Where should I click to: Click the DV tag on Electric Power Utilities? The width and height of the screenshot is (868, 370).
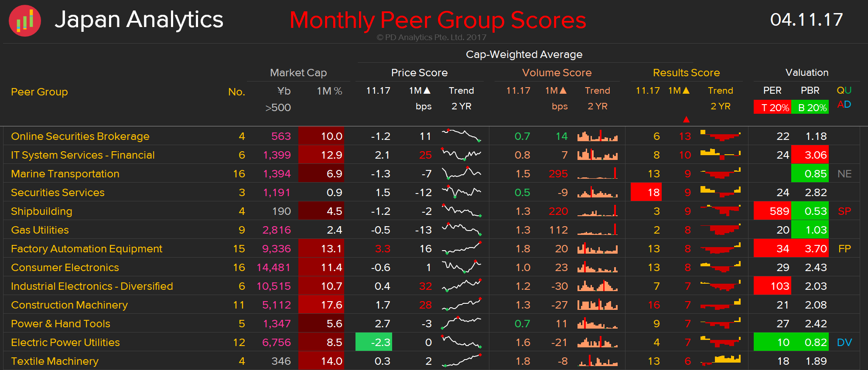click(844, 343)
